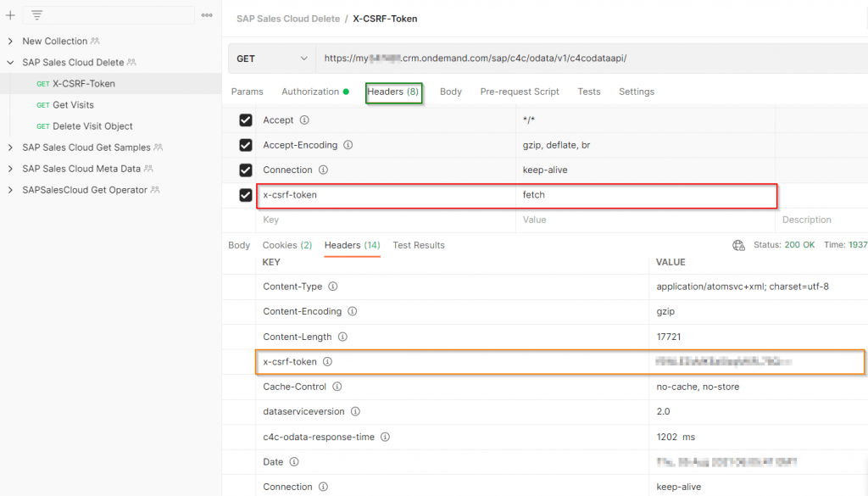Uncheck the x-csrf-token request header
Screen dimensions: 868x496
(x=246, y=196)
